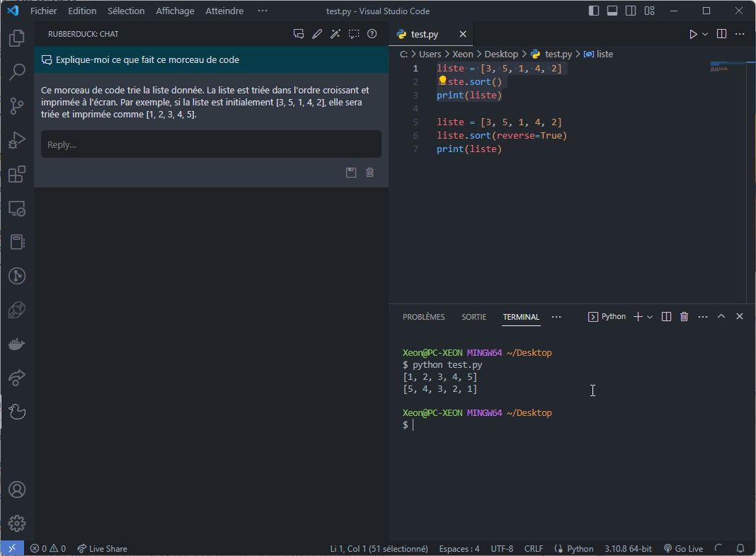Expand the Users breadcrumb
Screen dimensions: 756x556
[430, 54]
